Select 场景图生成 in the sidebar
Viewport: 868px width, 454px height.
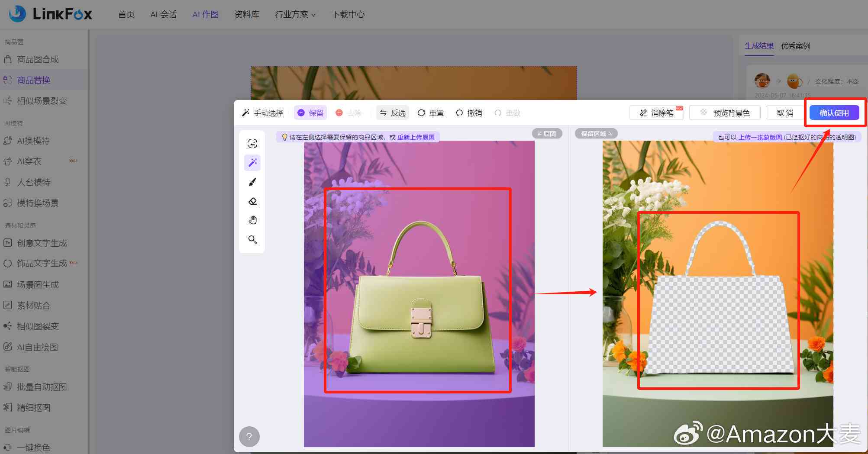pyautogui.click(x=43, y=284)
